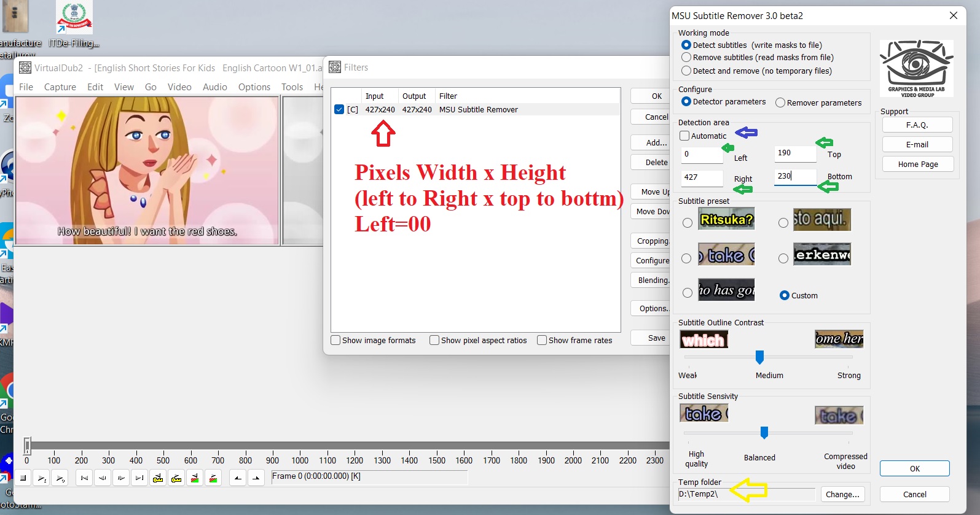Open the Tools menu
Viewport: 980px width, 515px height.
pos(292,87)
